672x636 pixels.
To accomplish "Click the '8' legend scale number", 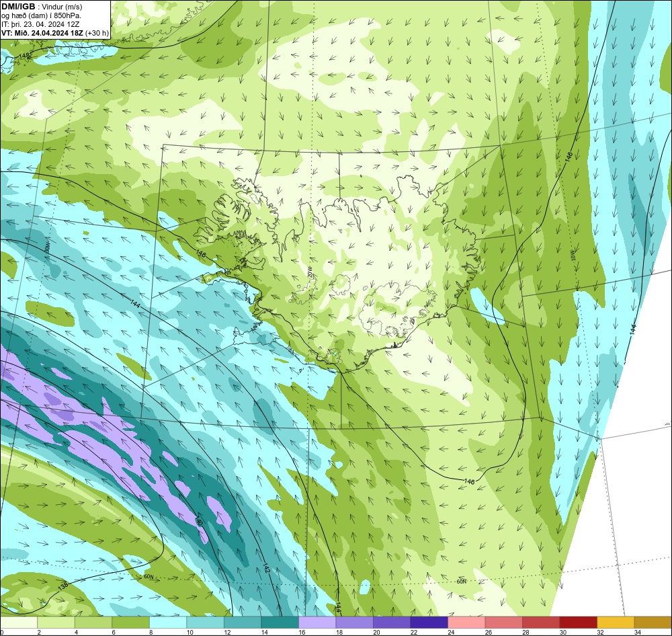I will tap(151, 632).
